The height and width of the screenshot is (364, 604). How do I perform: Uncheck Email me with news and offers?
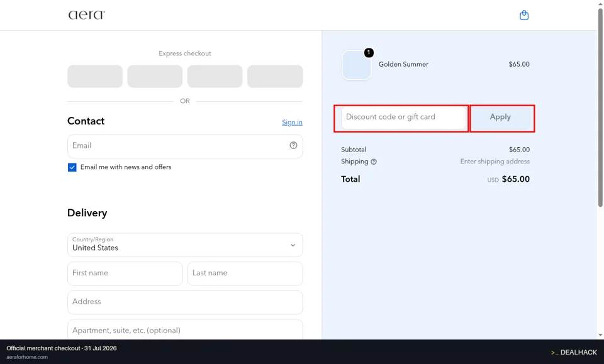click(72, 167)
